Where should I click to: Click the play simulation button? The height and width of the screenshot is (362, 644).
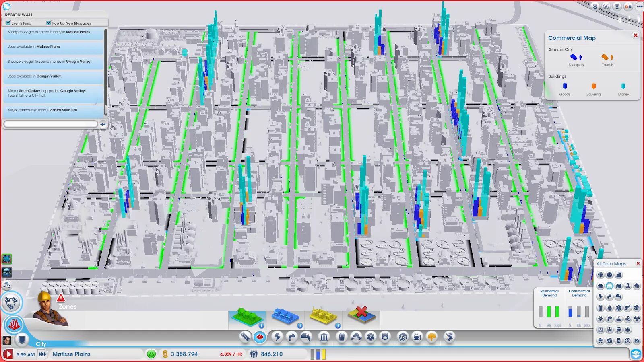click(8, 354)
